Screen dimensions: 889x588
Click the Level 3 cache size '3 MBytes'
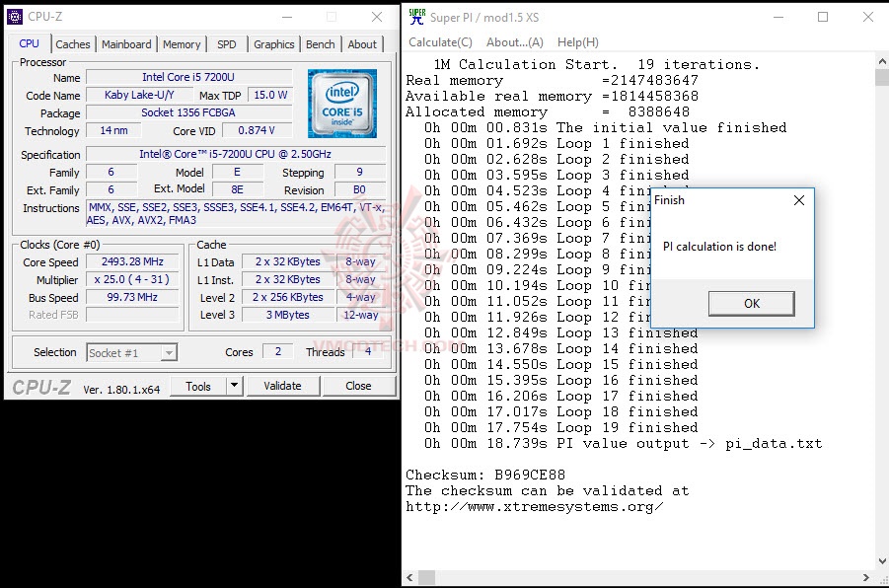pos(287,315)
